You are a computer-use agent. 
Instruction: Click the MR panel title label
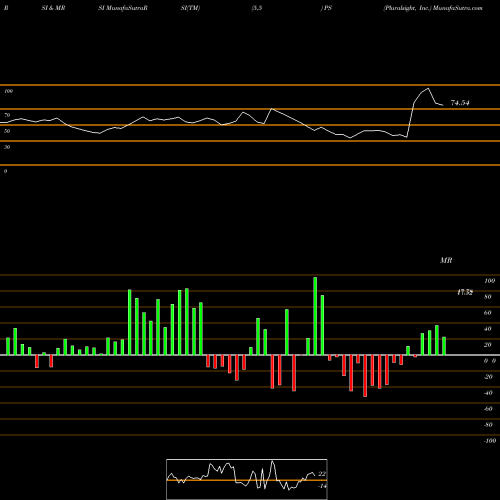coord(446,260)
